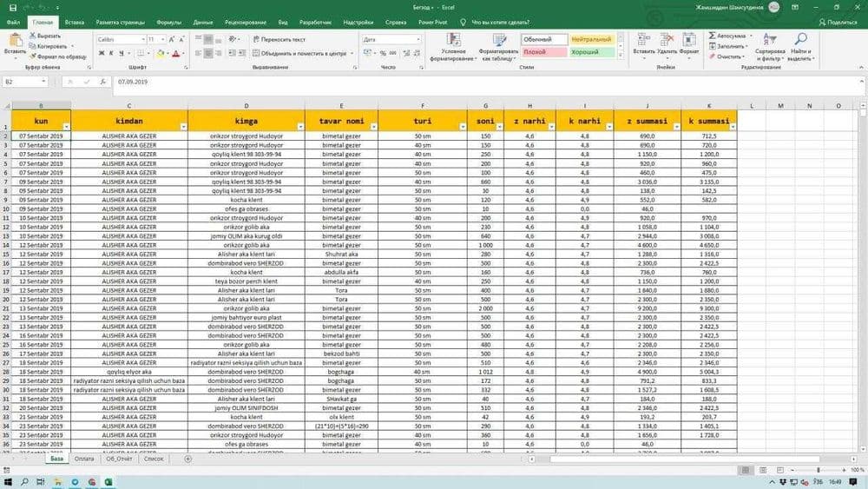The width and height of the screenshot is (868, 489).
Task: Click Найти и выделить magnifier icon
Action: click(800, 39)
